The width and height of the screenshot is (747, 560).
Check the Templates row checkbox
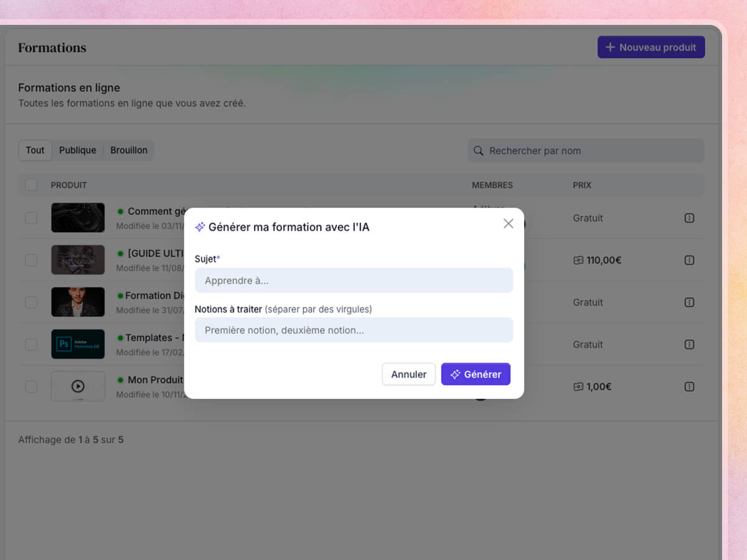point(31,344)
